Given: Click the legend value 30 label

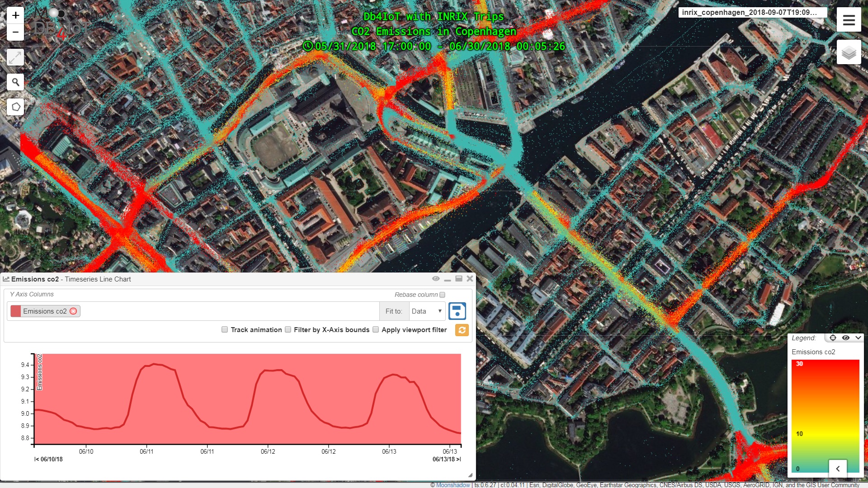Looking at the screenshot, I should pos(799,364).
